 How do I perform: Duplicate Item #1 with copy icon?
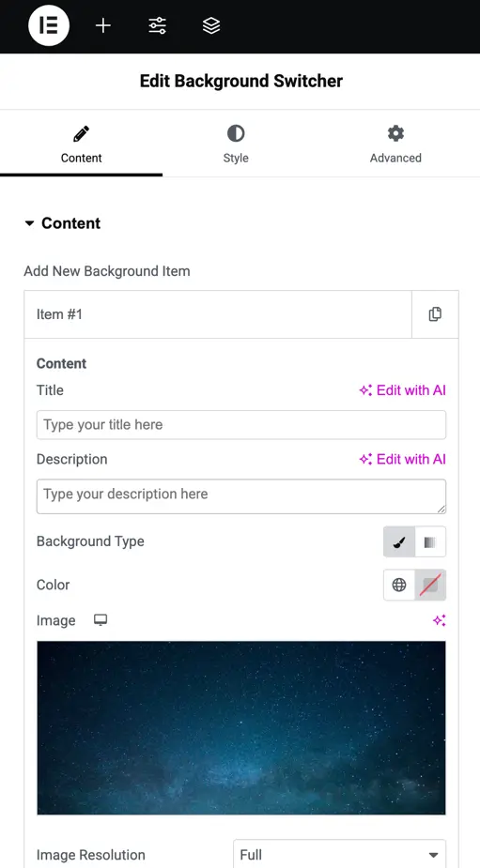435,314
